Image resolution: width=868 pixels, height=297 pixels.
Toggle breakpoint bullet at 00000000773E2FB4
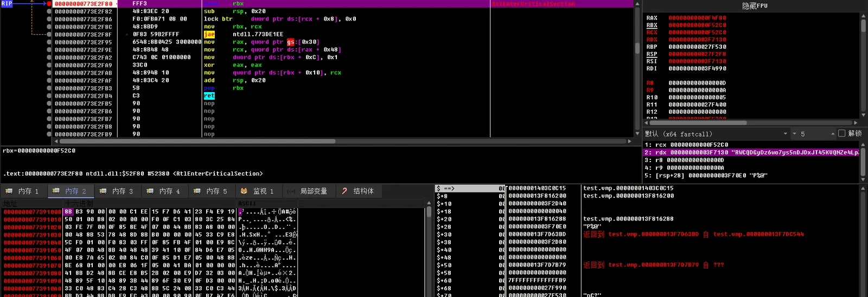point(49,95)
